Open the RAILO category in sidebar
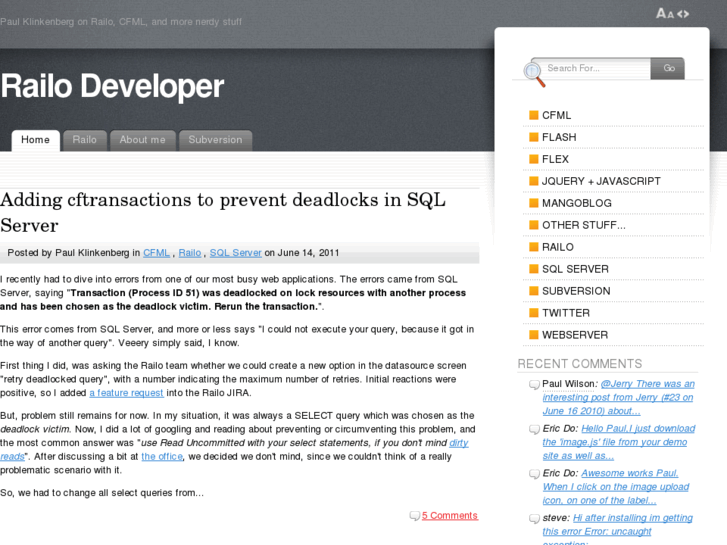This screenshot has height=545, width=727. pos(558,247)
